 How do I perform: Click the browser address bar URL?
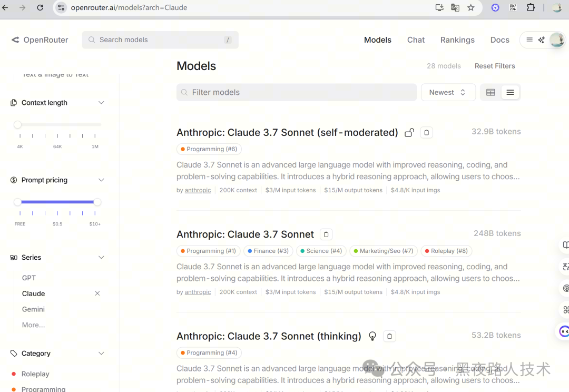129,7
